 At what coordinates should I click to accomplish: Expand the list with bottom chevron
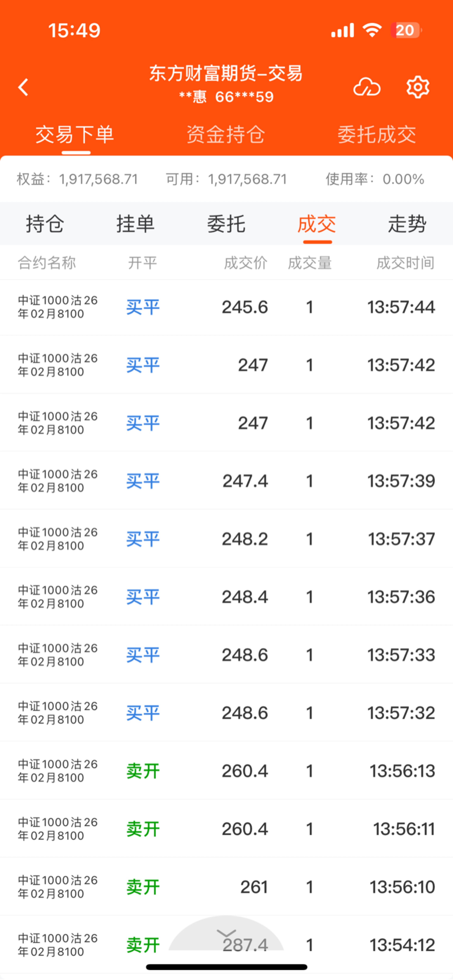(x=226, y=933)
